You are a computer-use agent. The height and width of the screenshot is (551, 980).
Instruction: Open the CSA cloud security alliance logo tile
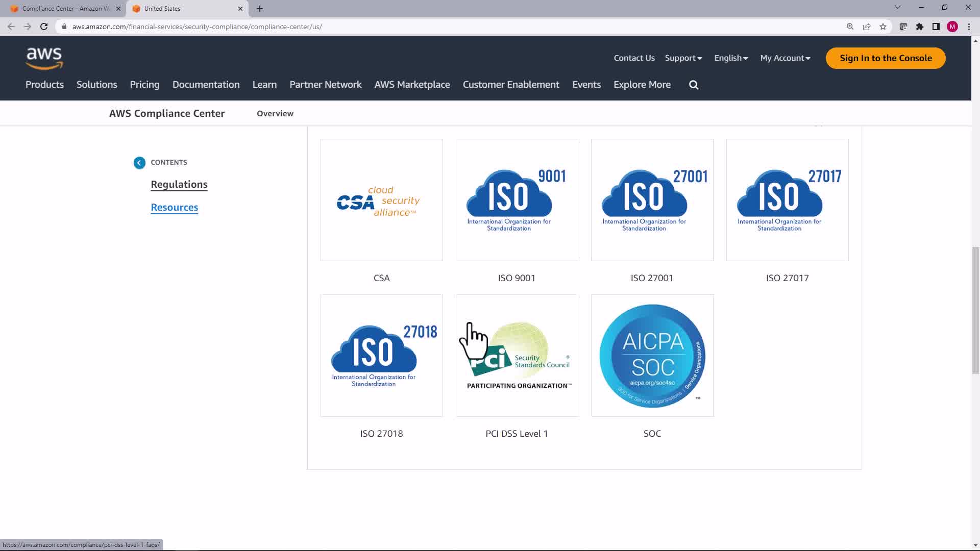click(381, 200)
